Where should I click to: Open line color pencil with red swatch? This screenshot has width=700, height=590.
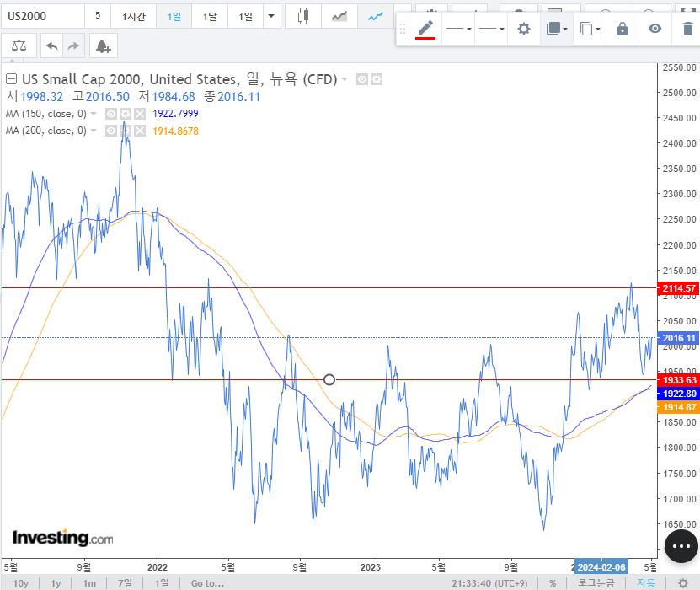[x=425, y=29]
